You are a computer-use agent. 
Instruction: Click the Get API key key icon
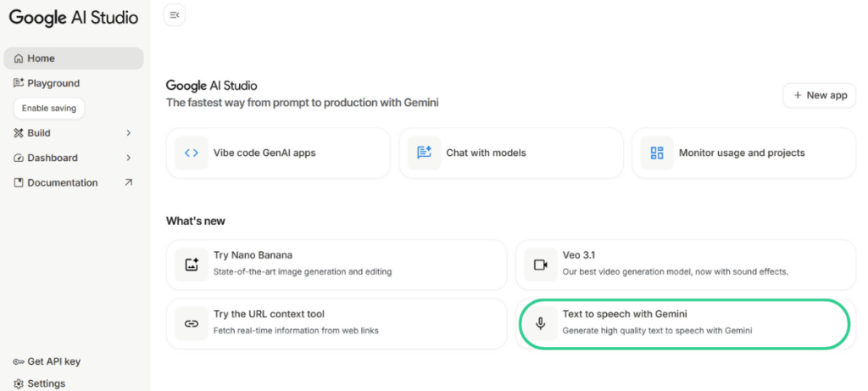[x=19, y=361]
